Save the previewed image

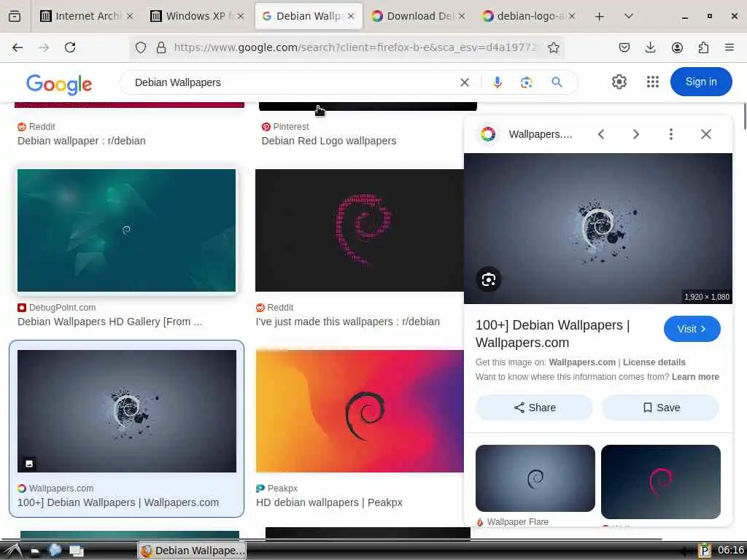[x=661, y=408]
